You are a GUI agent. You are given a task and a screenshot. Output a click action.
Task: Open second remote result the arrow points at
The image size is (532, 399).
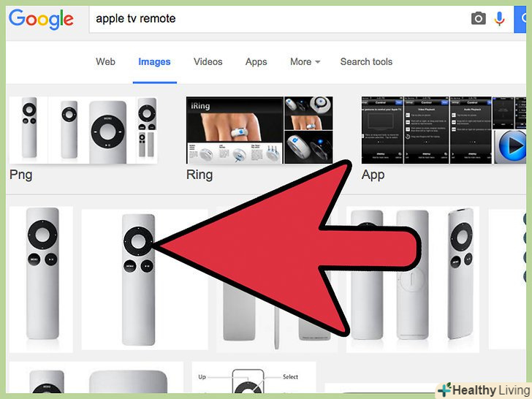point(145,279)
